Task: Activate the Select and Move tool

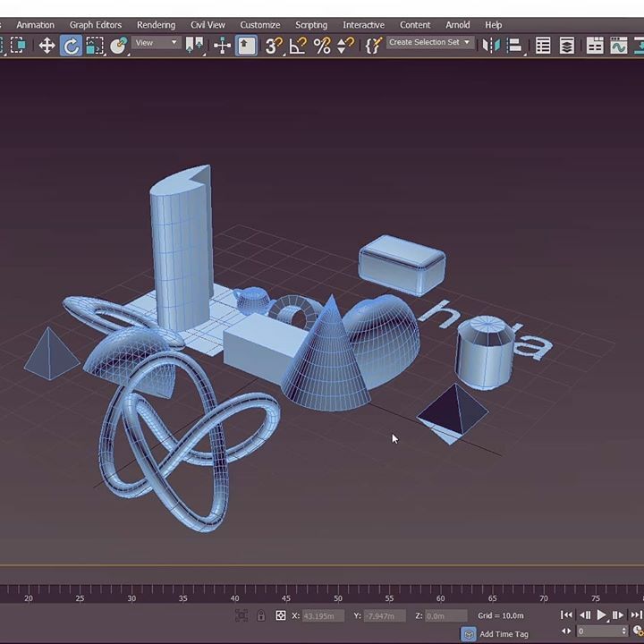Action: pyautogui.click(x=47, y=46)
